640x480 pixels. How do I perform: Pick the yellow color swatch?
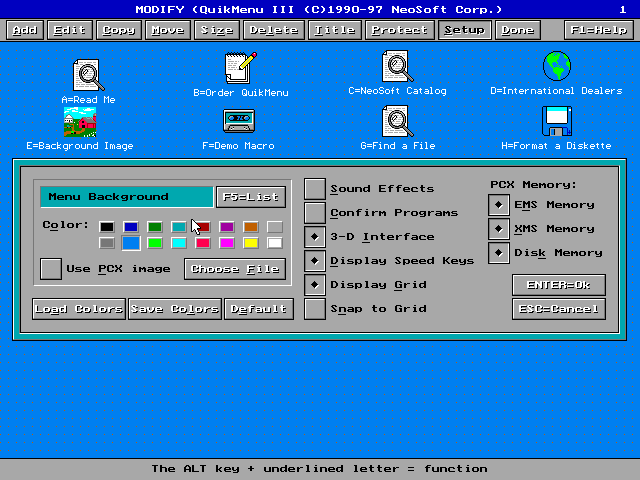[x=251, y=243]
